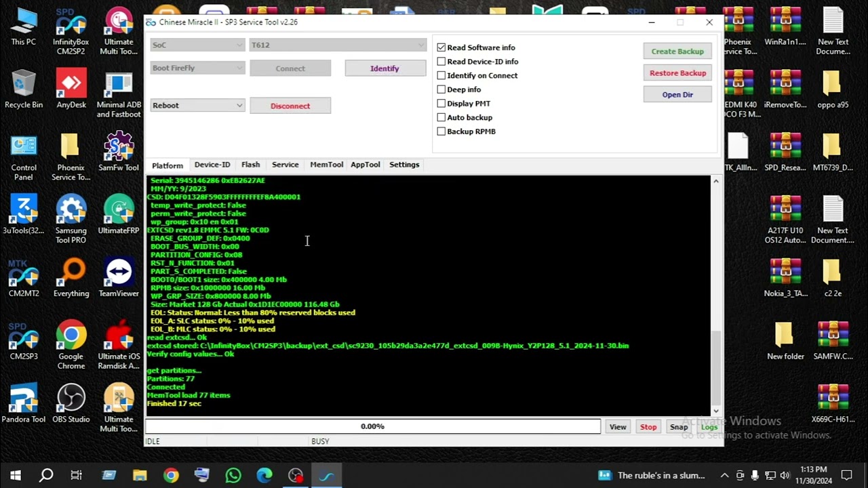The image size is (868, 488).
Task: Enable Deep info checkbox
Action: click(441, 89)
